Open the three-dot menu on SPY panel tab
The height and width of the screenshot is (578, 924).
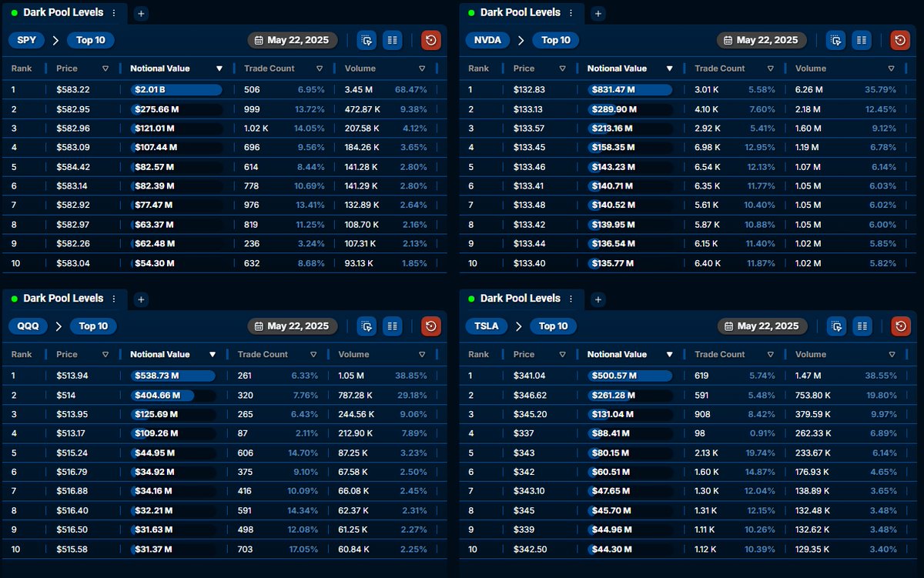pyautogui.click(x=114, y=13)
